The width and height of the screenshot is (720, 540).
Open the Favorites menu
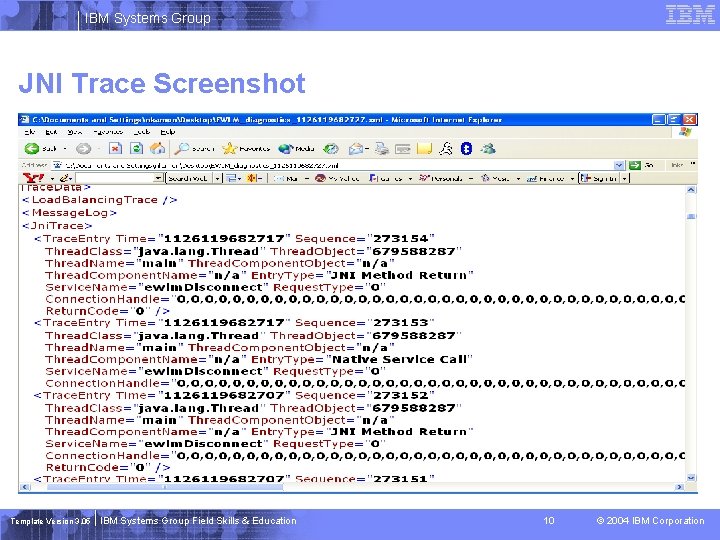107,132
